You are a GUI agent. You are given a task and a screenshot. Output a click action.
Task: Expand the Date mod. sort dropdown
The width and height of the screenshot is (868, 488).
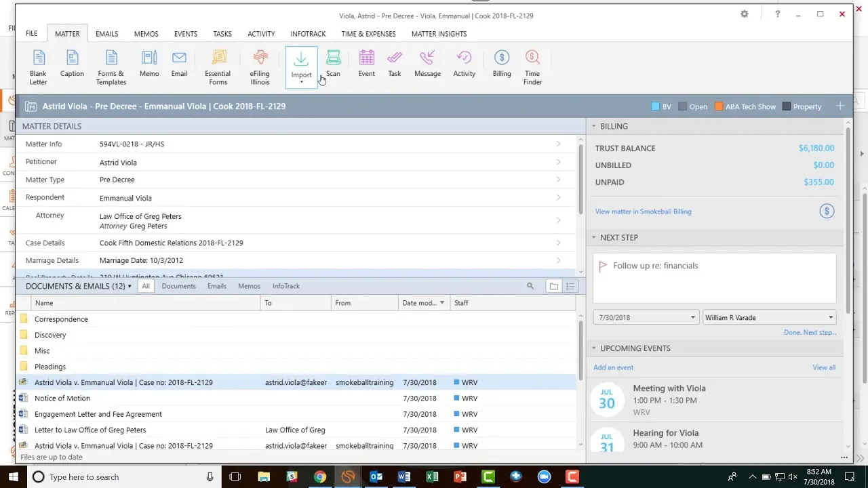(x=441, y=302)
